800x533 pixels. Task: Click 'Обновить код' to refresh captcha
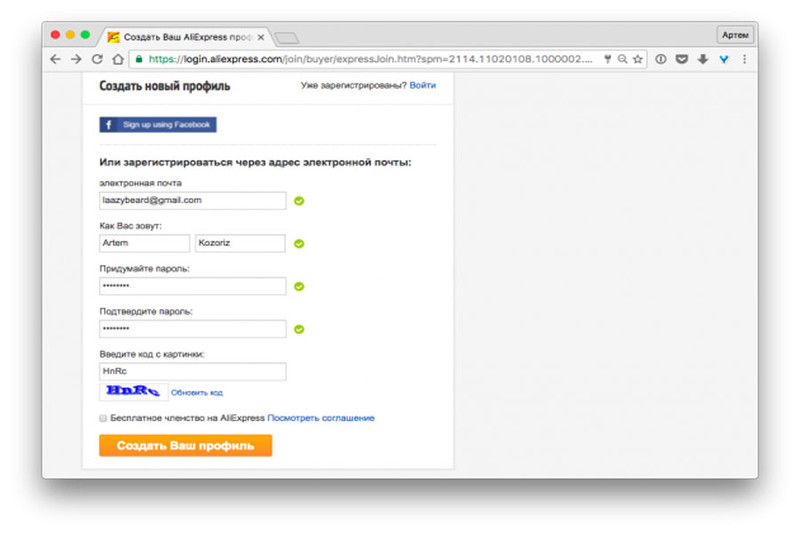(197, 392)
